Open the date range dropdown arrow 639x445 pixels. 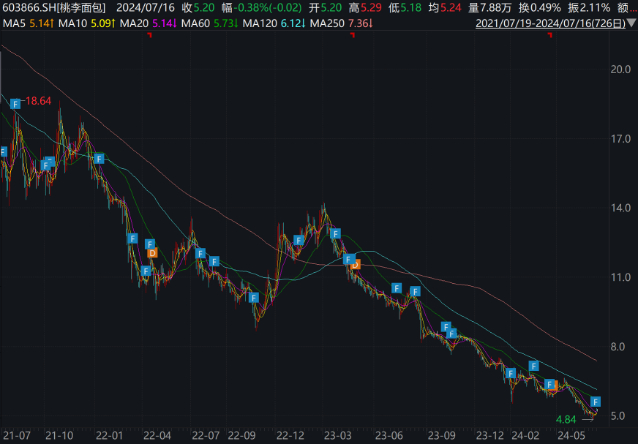click(632, 23)
